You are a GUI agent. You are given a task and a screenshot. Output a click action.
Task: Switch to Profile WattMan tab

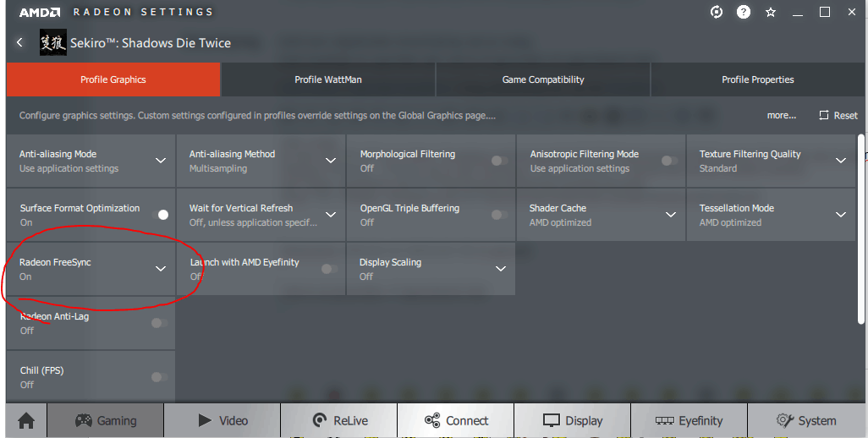click(327, 79)
